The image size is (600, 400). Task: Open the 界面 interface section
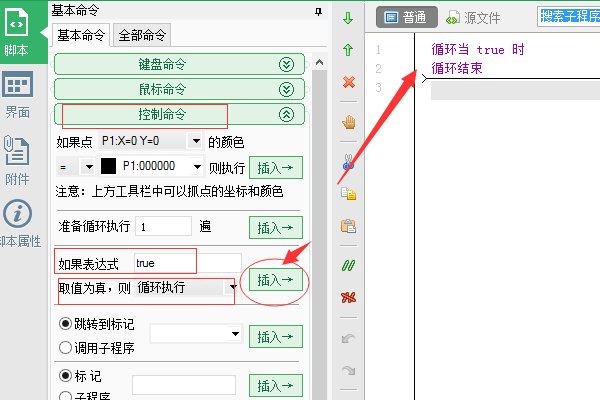point(17,95)
